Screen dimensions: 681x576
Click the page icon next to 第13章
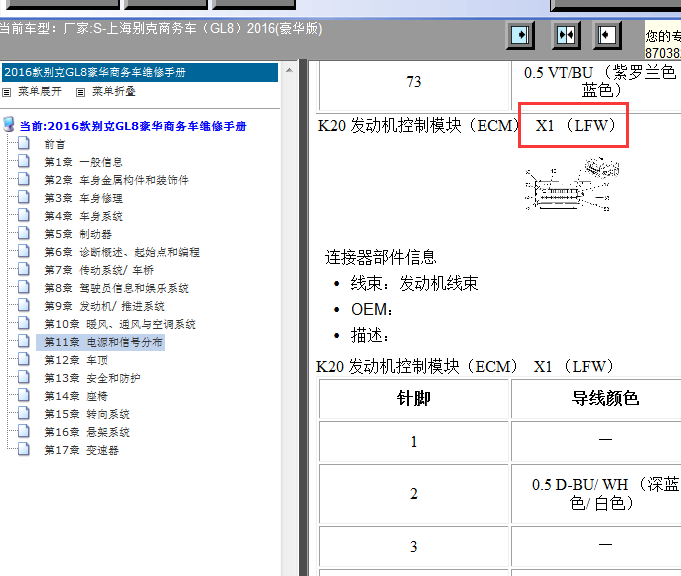pos(24,377)
